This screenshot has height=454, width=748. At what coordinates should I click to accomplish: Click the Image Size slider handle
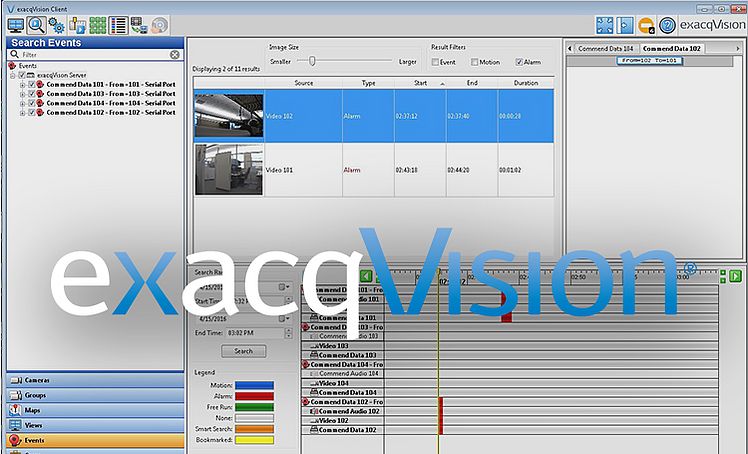pyautogui.click(x=312, y=61)
